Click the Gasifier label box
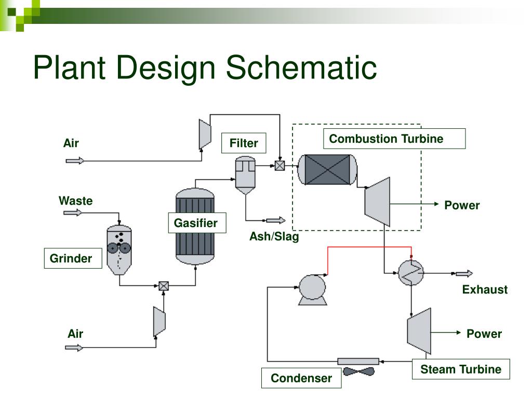This screenshot has width=532, height=399. tap(197, 222)
